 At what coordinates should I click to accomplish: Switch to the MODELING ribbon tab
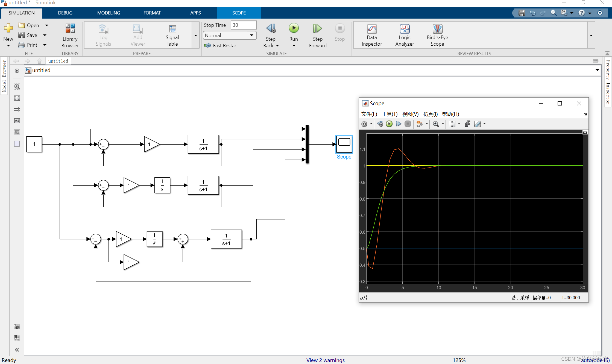click(109, 13)
